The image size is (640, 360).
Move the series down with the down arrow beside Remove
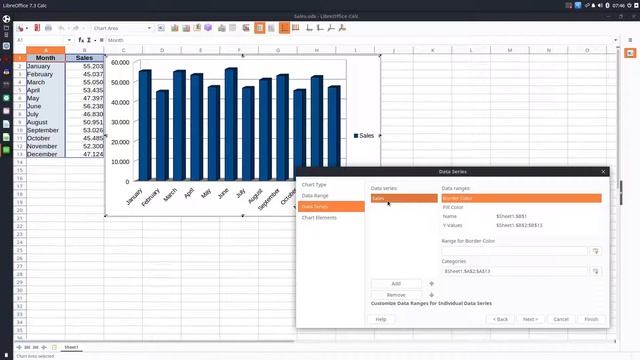tap(431, 294)
